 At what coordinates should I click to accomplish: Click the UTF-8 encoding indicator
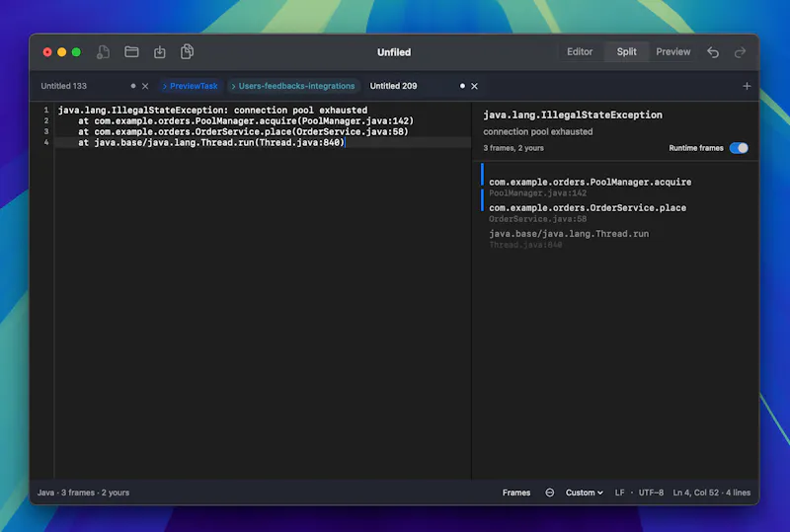[x=651, y=493]
